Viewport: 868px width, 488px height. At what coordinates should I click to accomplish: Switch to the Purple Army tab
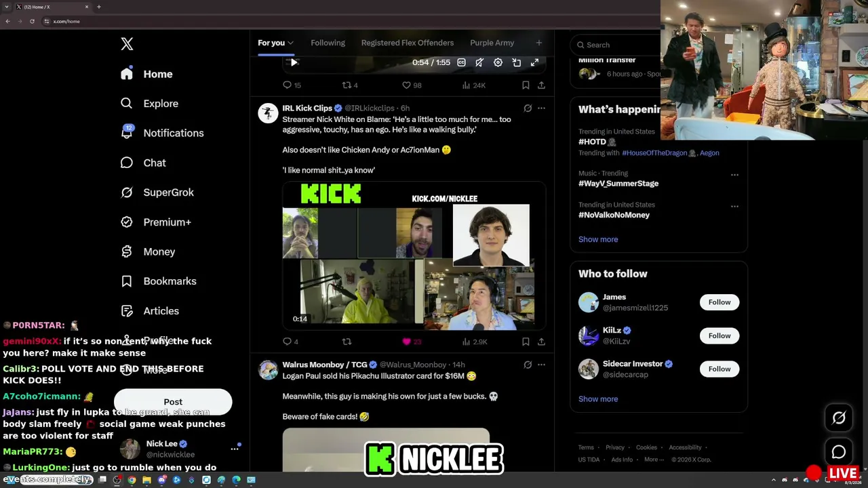pyautogui.click(x=492, y=43)
